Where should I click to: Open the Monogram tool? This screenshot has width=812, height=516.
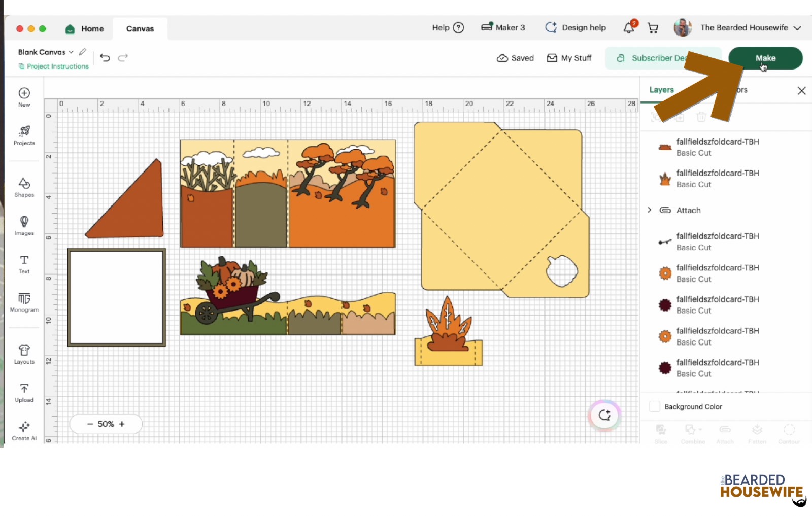[x=24, y=302]
